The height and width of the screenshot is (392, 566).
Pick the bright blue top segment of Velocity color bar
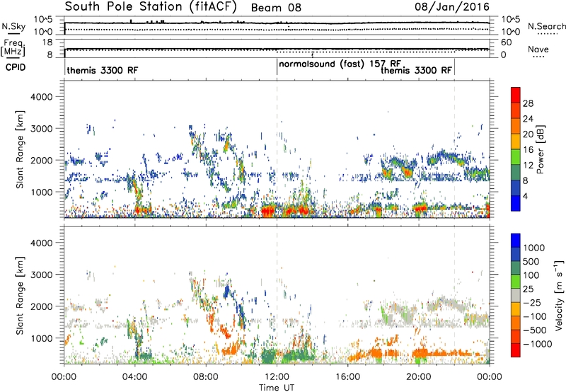pyautogui.click(x=516, y=241)
